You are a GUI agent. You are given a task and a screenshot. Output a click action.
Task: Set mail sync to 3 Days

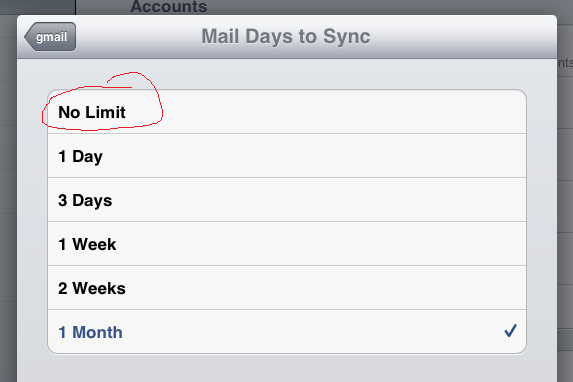(x=287, y=200)
